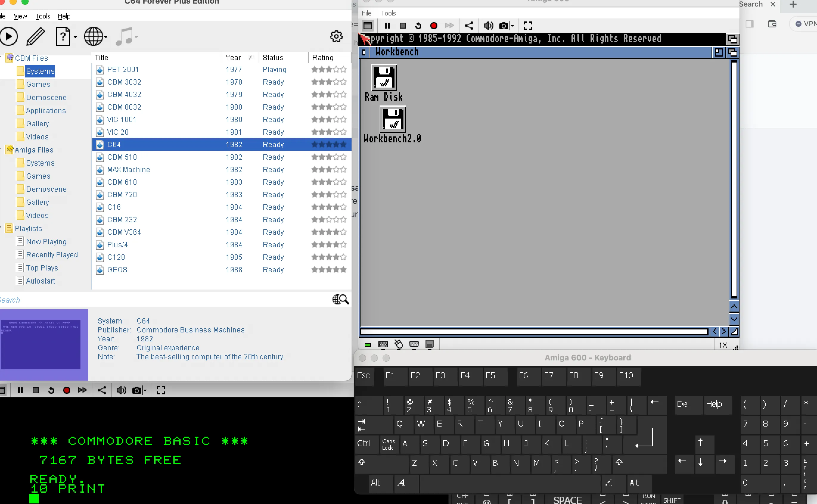Click the large Play button in C64 Forever toolbar

(9, 36)
